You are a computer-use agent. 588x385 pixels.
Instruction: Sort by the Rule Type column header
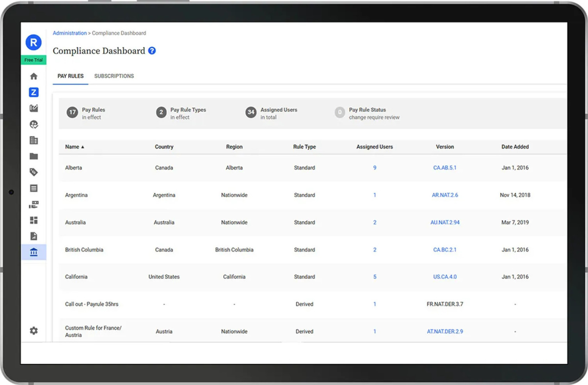pyautogui.click(x=304, y=147)
